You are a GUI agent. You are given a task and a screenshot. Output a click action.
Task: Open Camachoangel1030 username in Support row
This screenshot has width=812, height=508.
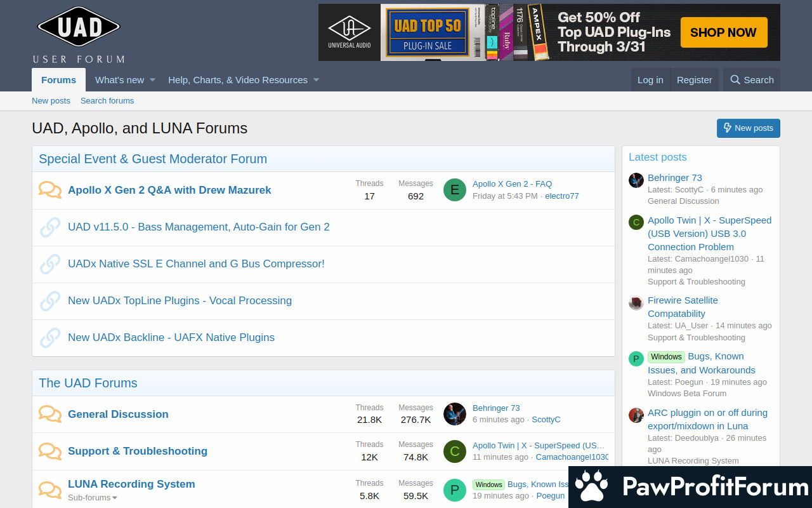tap(572, 457)
